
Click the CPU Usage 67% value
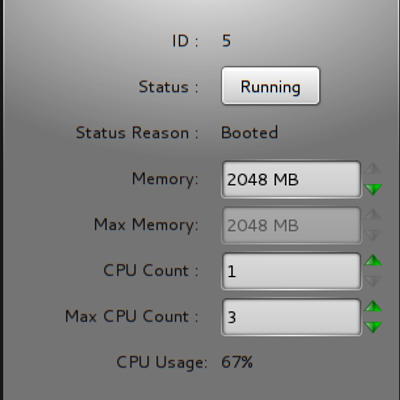pyautogui.click(x=237, y=362)
